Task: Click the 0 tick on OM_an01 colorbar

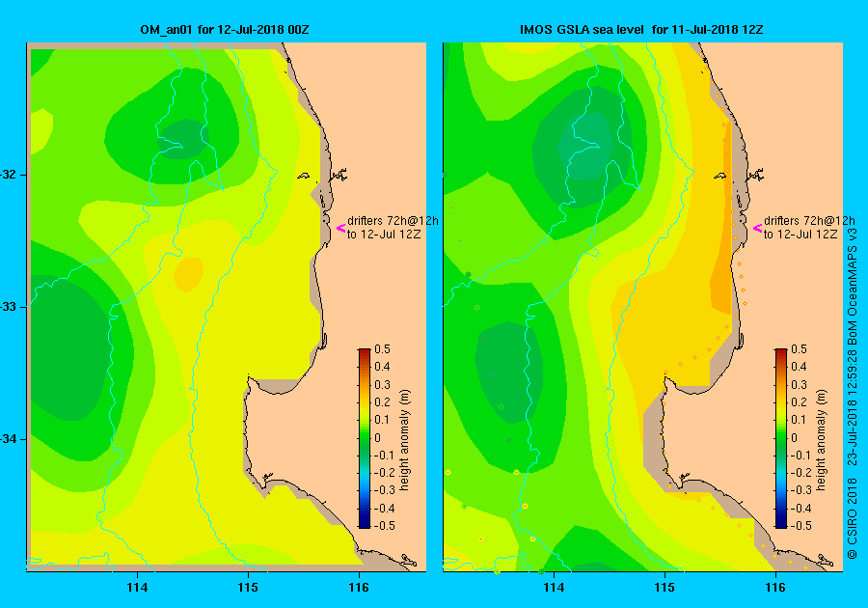Action: coord(377,437)
